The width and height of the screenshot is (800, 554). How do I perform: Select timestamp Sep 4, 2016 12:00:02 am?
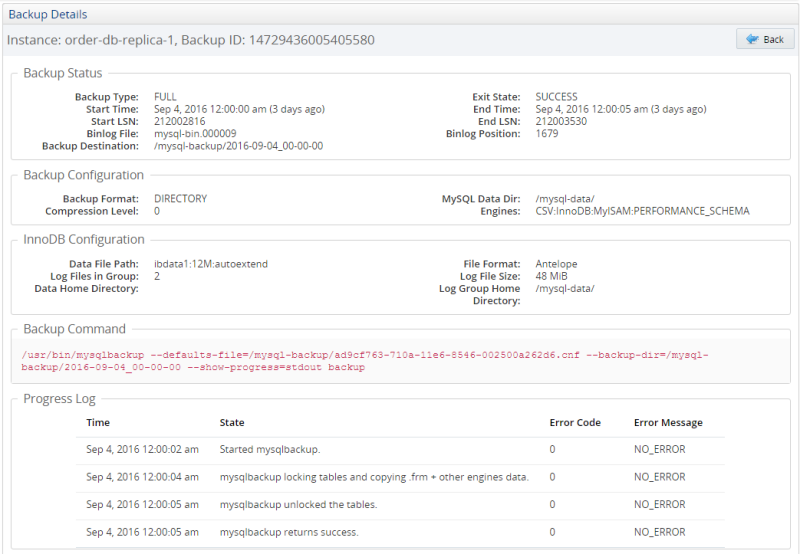click(142, 449)
